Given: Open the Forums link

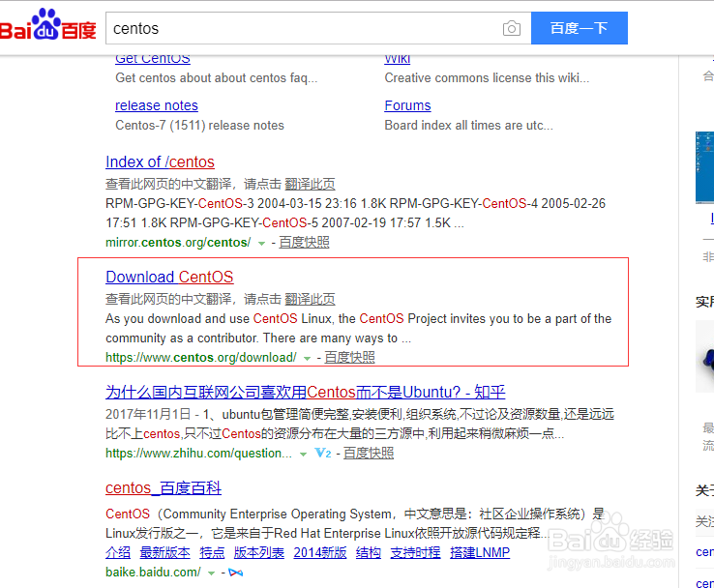Looking at the screenshot, I should [407, 105].
